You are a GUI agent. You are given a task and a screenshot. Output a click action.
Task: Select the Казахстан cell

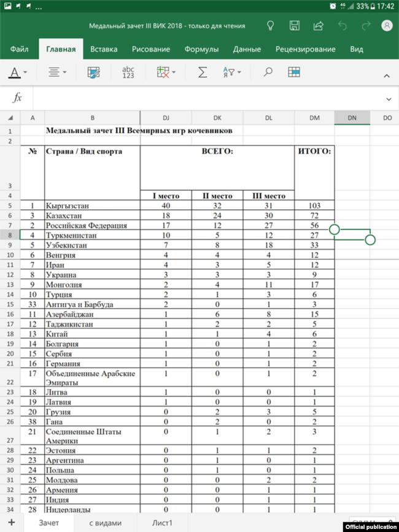92,215
